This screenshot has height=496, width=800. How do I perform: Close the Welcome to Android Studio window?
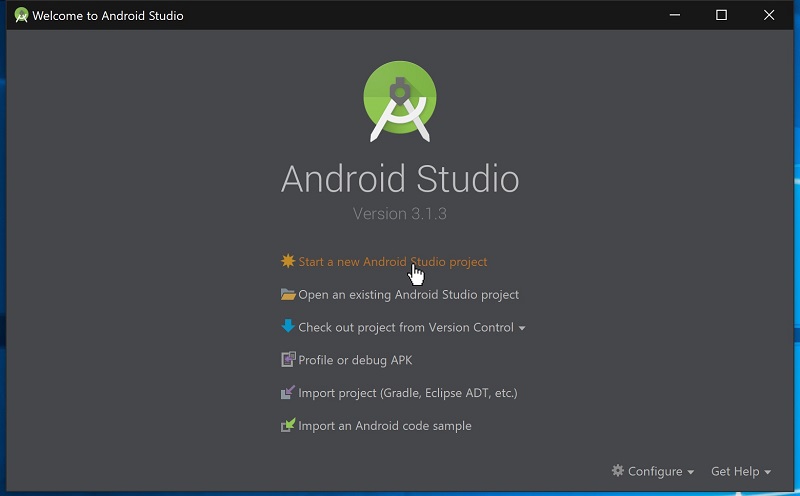pyautogui.click(x=769, y=15)
